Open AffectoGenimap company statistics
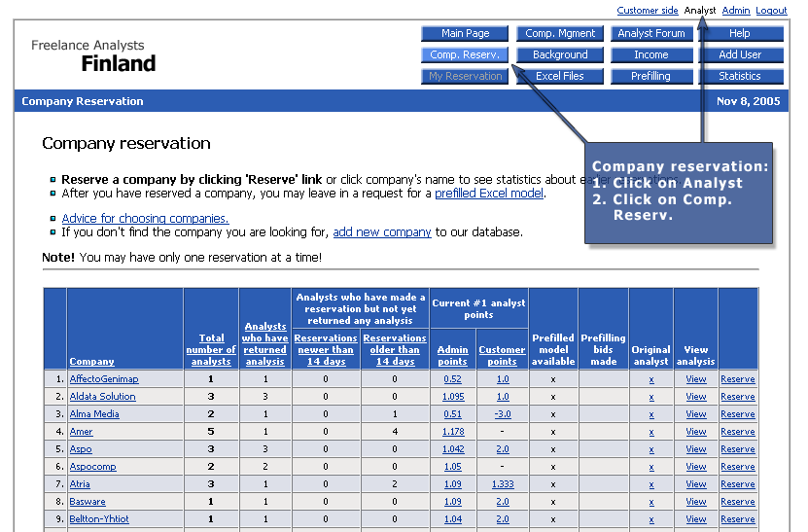The width and height of the screenshot is (808, 532). pyautogui.click(x=104, y=379)
